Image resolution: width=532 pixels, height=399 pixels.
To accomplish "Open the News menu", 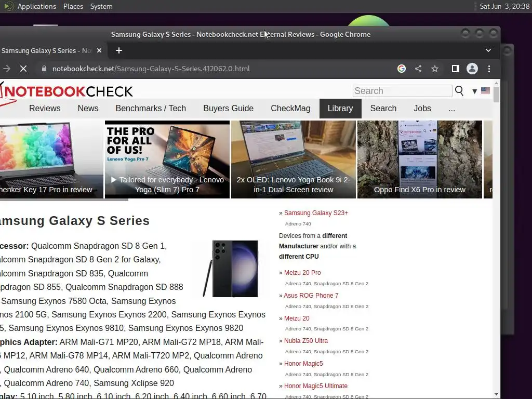I will [x=88, y=108].
